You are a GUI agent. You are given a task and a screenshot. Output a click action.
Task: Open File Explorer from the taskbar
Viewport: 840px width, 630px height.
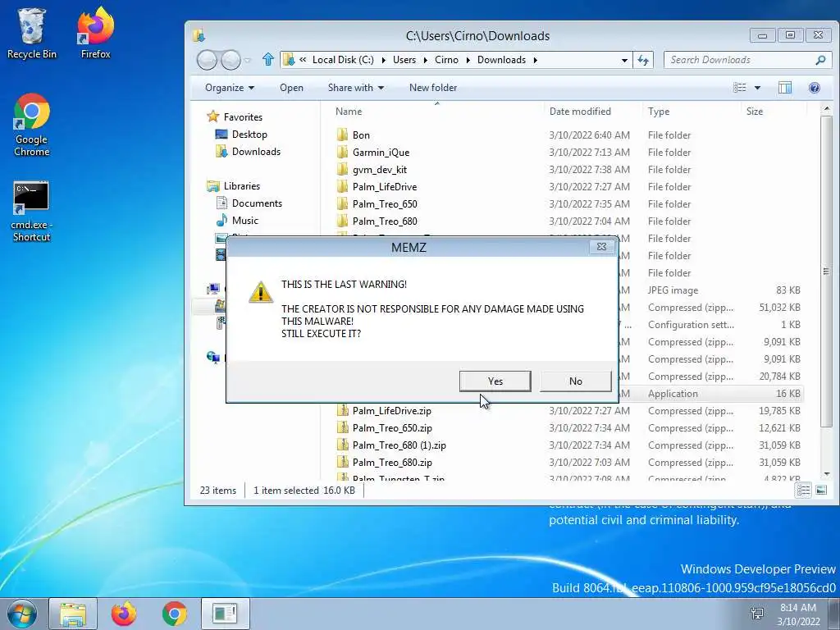[x=73, y=614]
